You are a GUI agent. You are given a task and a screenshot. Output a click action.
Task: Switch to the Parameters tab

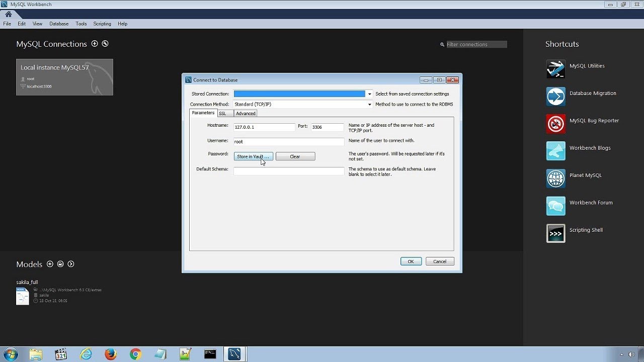(203, 113)
